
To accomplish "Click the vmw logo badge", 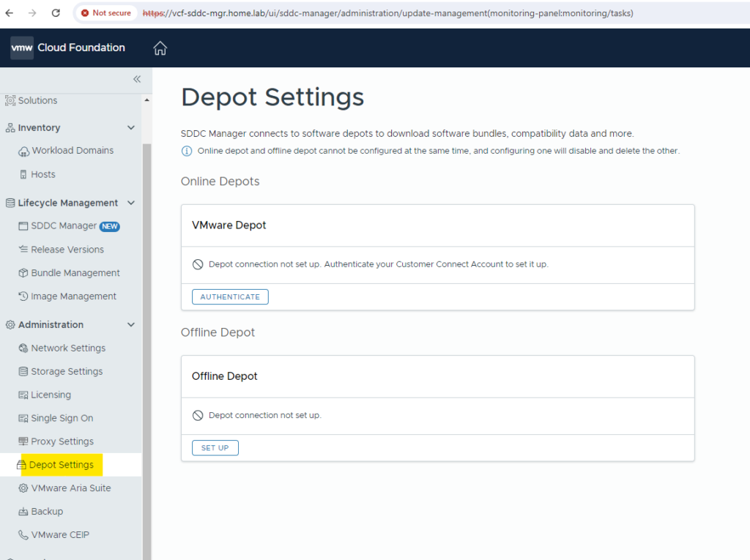I will (x=22, y=48).
